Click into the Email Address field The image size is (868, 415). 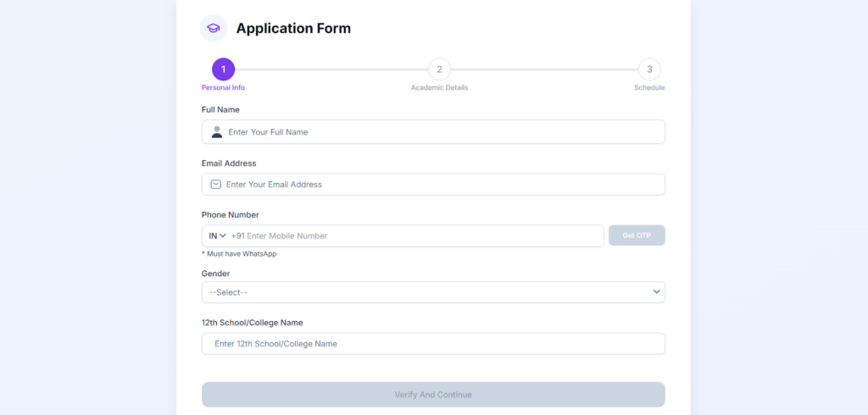click(x=441, y=185)
